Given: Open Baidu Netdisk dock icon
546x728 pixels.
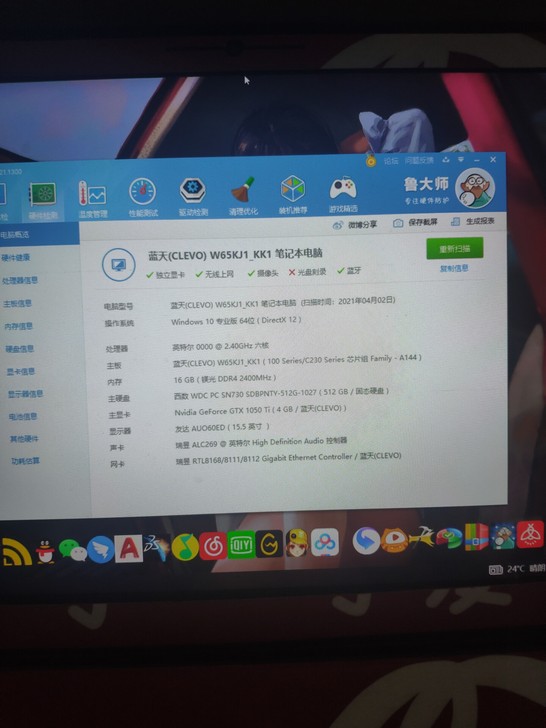Looking at the screenshot, I should pyautogui.click(x=325, y=542).
